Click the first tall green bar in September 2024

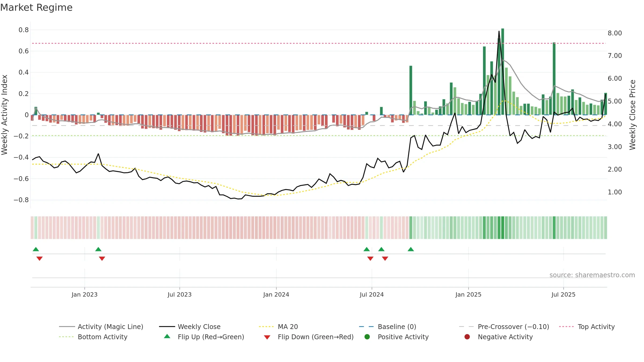pos(411,90)
